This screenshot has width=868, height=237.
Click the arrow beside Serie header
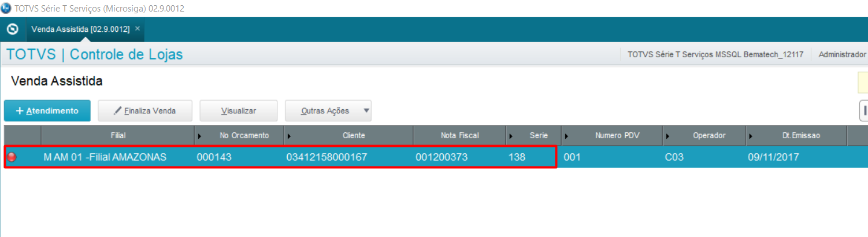coord(511,136)
